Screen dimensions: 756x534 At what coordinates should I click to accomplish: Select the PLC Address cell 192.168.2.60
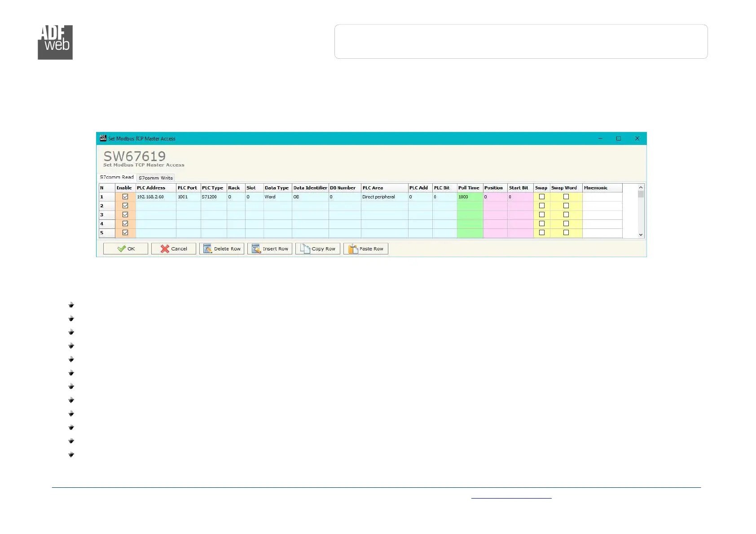156,197
